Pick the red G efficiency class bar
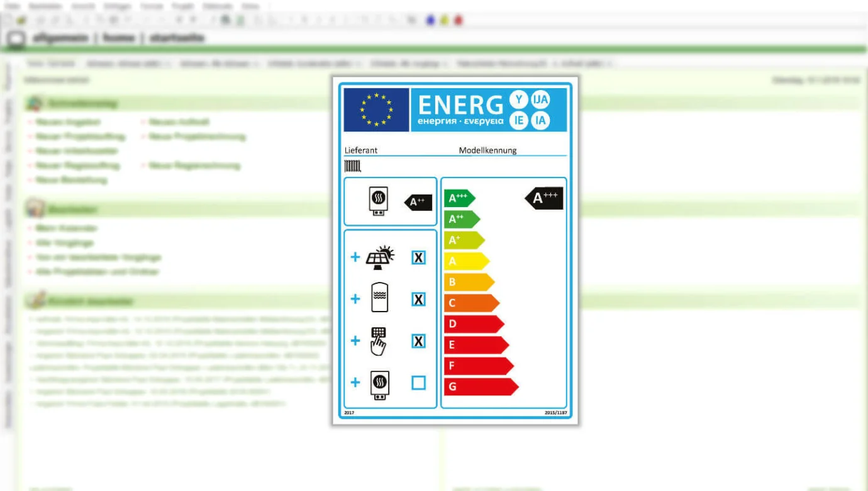This screenshot has height=491, width=868. [480, 387]
